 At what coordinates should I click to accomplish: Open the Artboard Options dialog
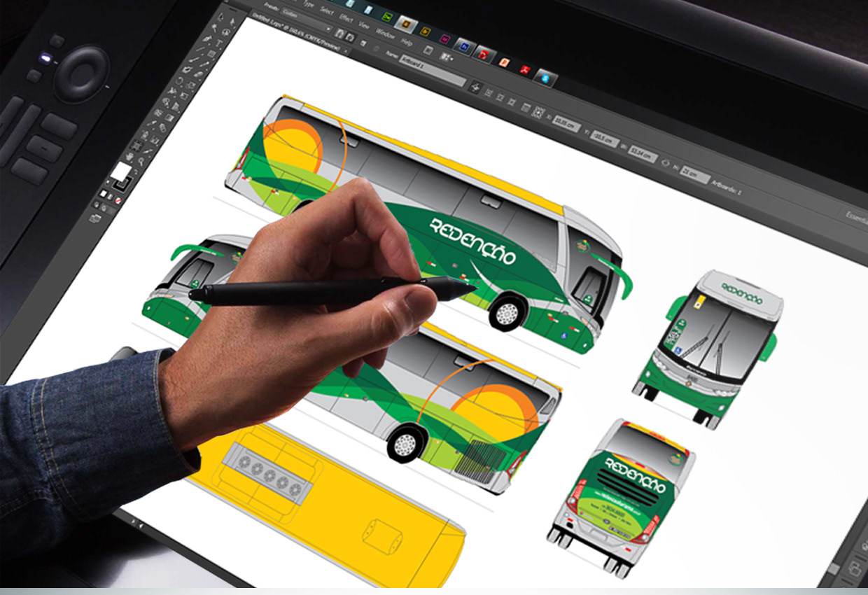pyautogui.click(x=526, y=108)
